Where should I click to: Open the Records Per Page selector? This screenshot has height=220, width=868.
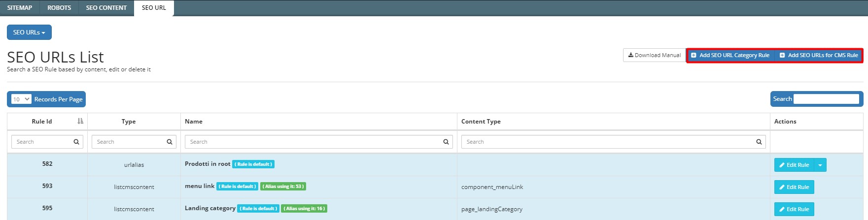coord(21,99)
